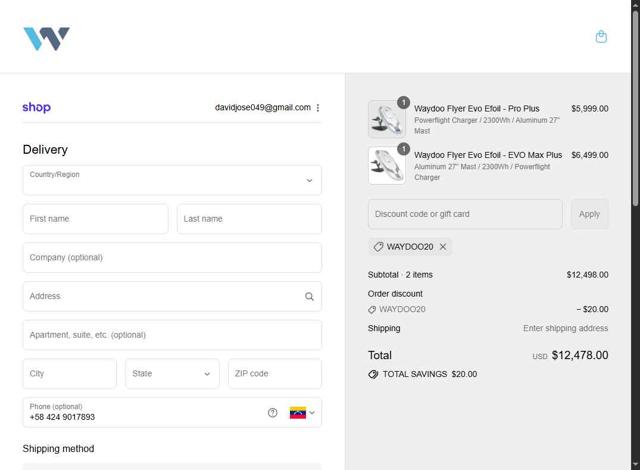Open the State dropdown
640x470 pixels.
coord(172,374)
